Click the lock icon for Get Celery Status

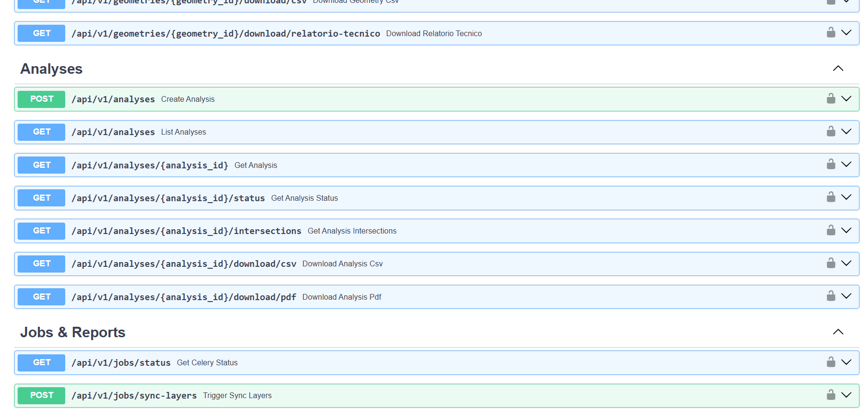(831, 362)
